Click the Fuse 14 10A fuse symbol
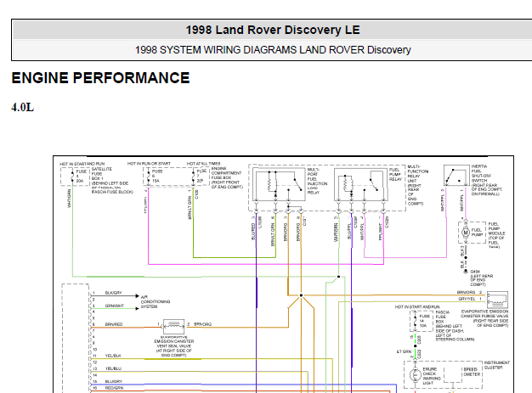Viewport: 532px width, 393px height. coord(416,321)
